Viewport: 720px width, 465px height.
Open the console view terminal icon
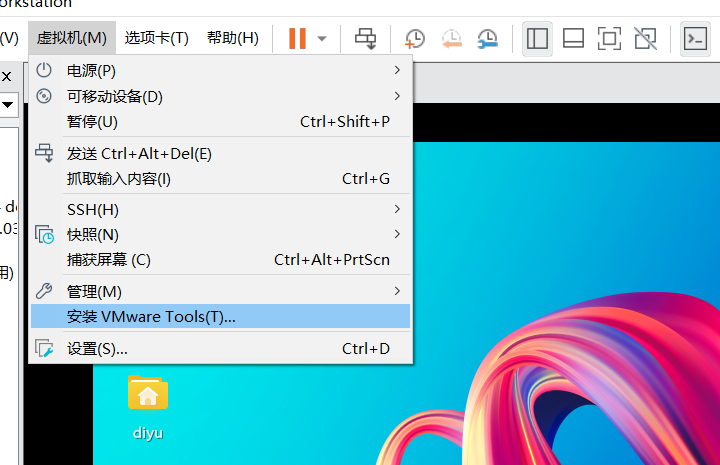(695, 39)
